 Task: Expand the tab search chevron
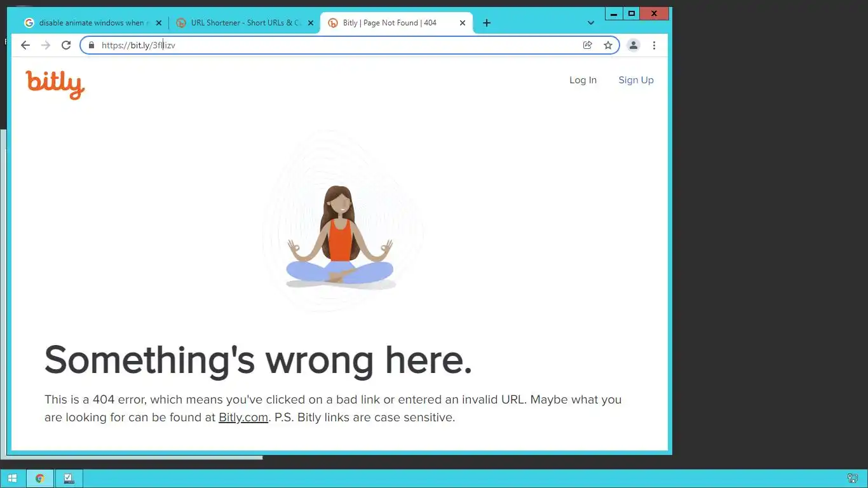click(x=591, y=23)
